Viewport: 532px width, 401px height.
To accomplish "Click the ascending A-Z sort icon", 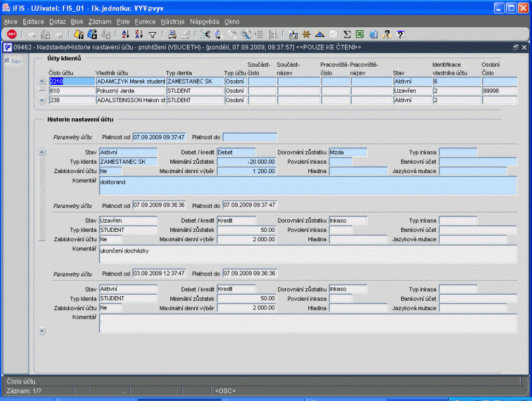I will 125,34.
